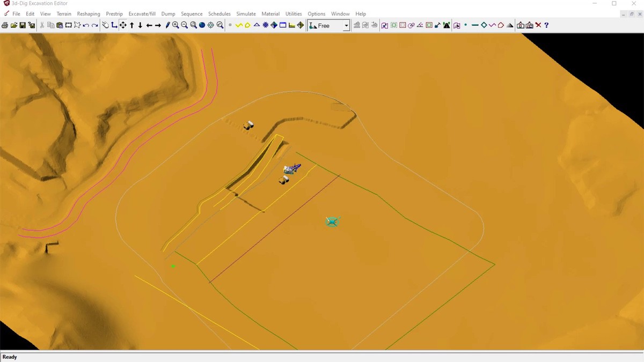The width and height of the screenshot is (644, 362).
Task: Click the Zoom Out magnifier icon
Action: [x=184, y=25]
